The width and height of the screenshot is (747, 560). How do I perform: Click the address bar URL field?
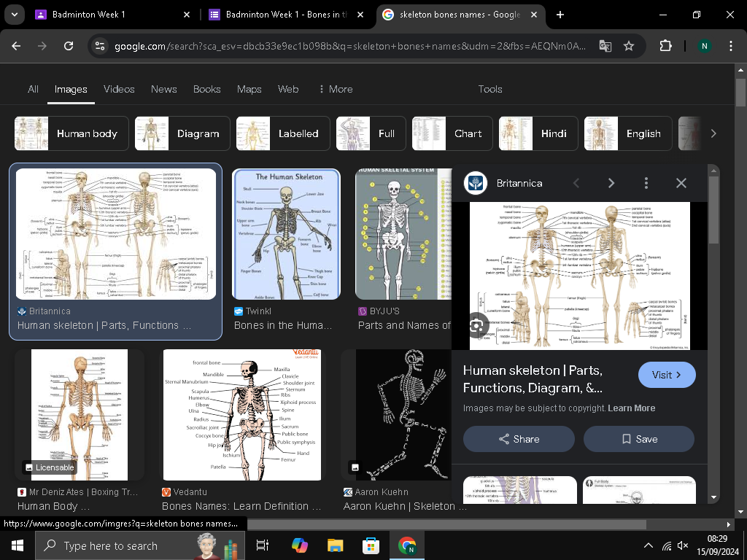(x=349, y=46)
